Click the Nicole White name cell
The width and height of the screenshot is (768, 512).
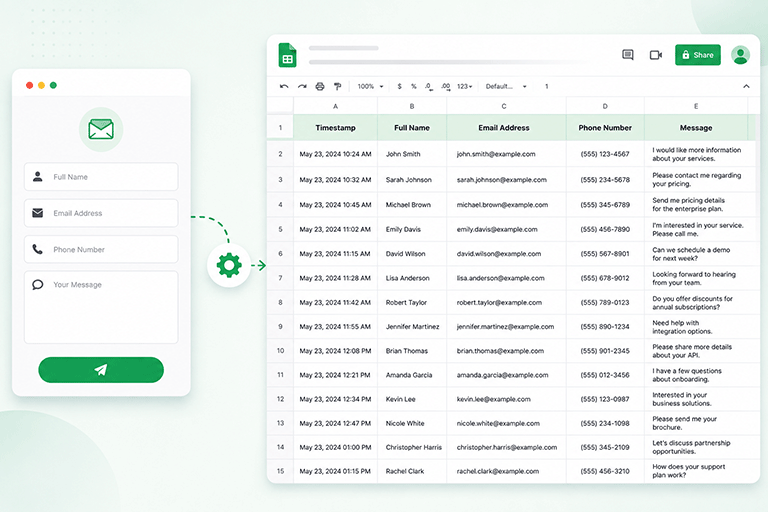click(412, 423)
